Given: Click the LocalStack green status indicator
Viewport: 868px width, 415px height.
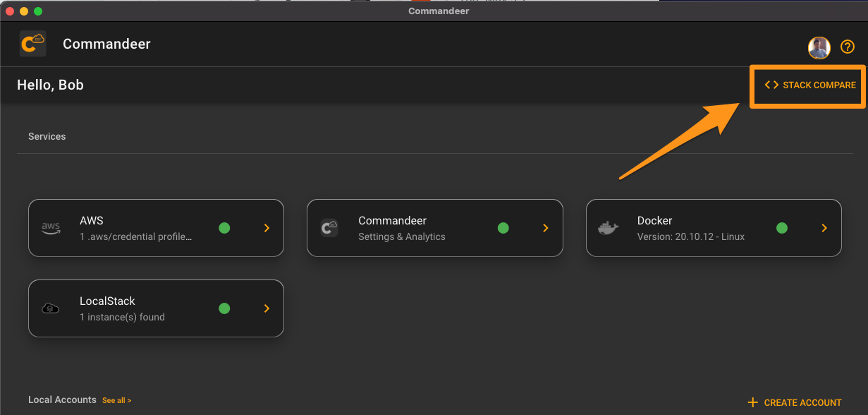Looking at the screenshot, I should tap(224, 308).
